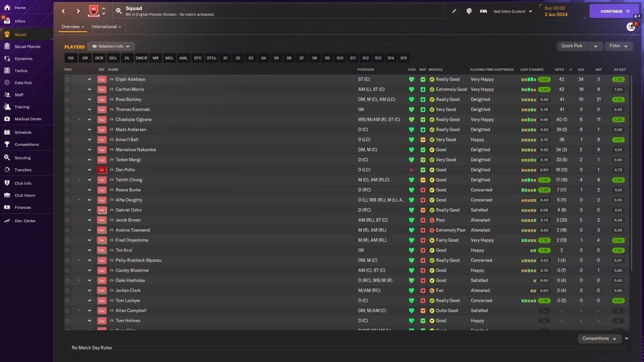Click the Vac status badge for Elijah Adebayo
644x362 pixels.
(x=102, y=79)
